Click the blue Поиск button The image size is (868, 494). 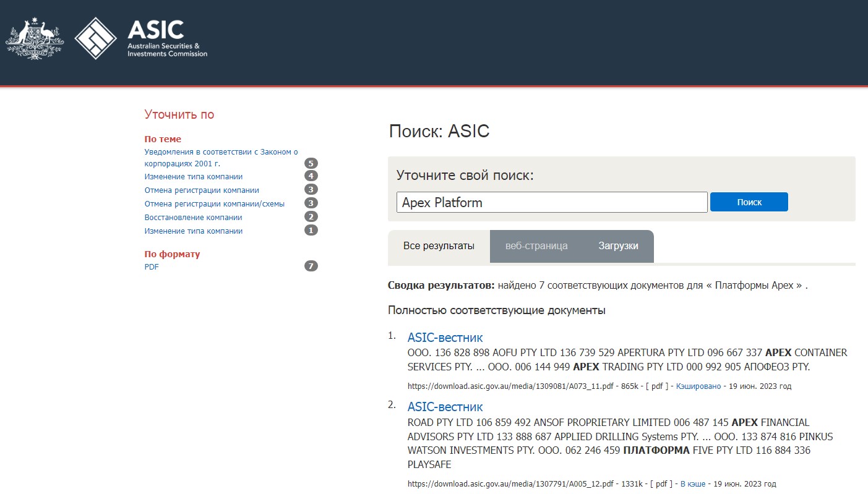coord(749,202)
